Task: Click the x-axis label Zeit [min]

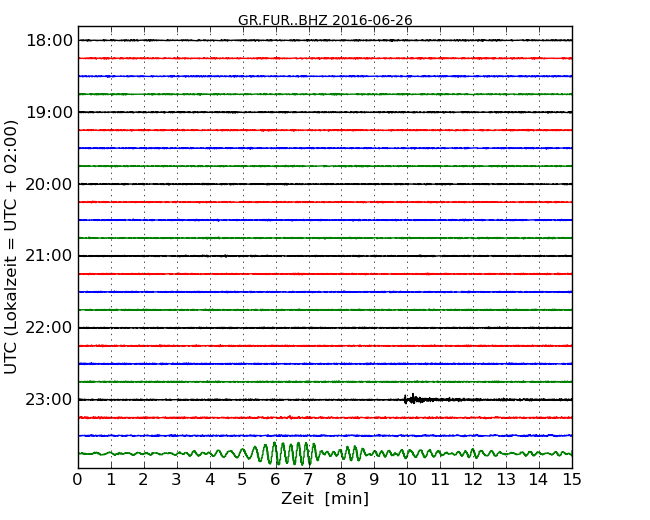Action: click(x=325, y=498)
